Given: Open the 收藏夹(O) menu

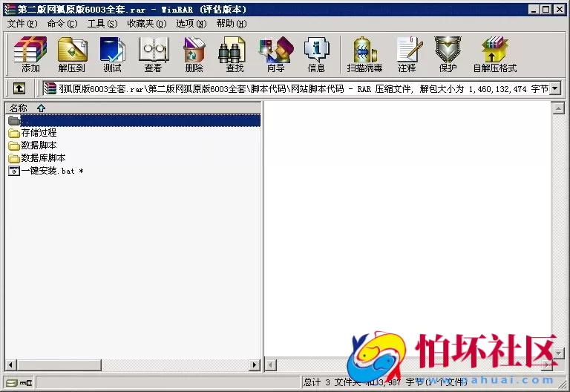Looking at the screenshot, I should coord(147,24).
